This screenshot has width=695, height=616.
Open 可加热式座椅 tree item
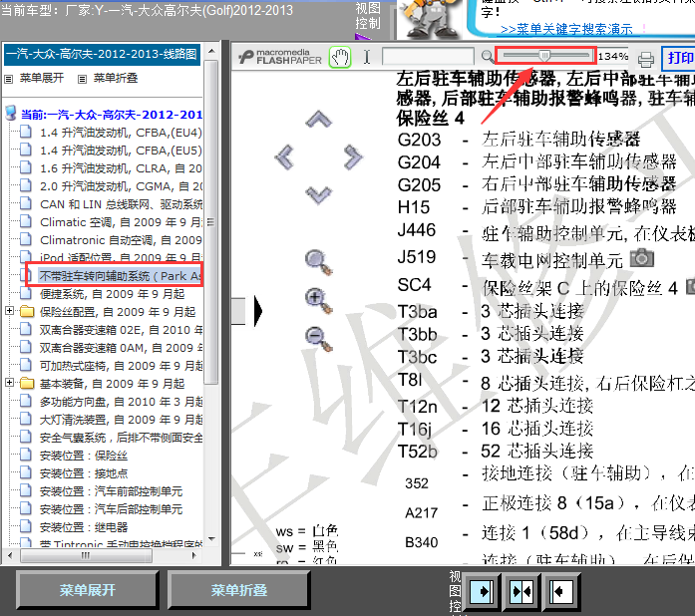[121, 366]
